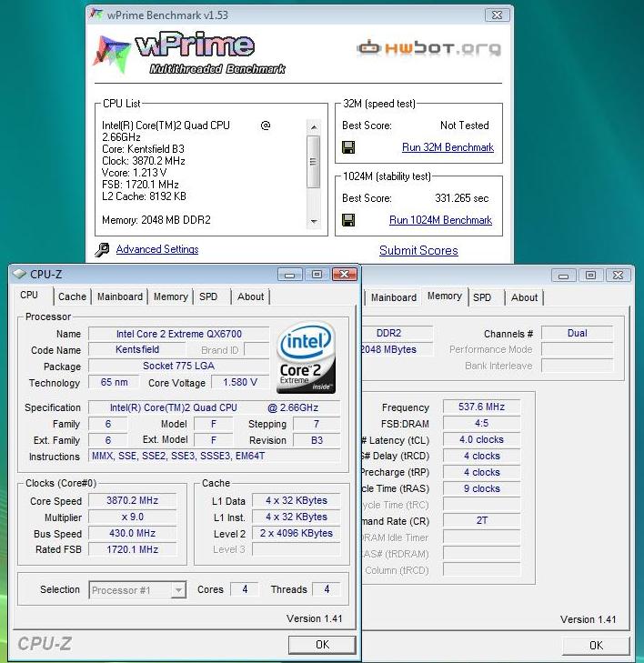644x663 pixels.
Task: Open the Processor #1 selection dropdown
Action: pyautogui.click(x=178, y=590)
